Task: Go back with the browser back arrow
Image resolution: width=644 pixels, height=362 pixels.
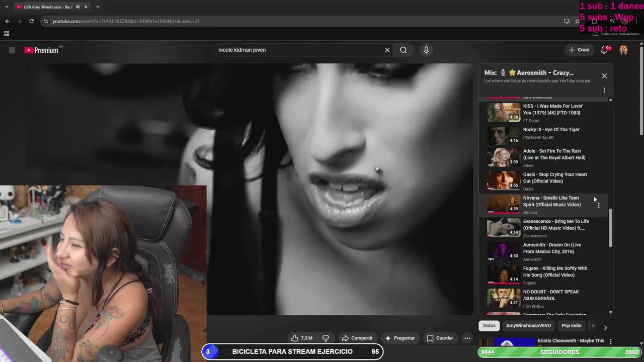Action: point(7,21)
